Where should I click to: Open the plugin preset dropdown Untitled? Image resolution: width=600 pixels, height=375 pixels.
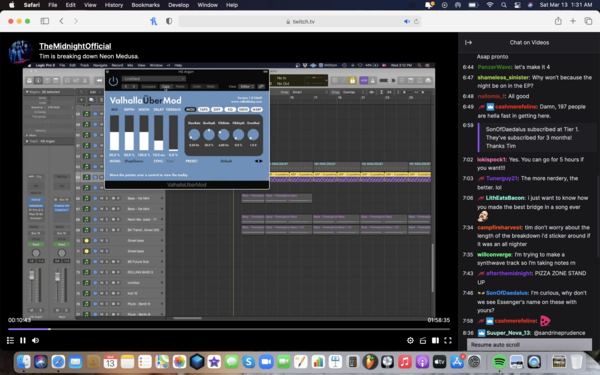tap(154, 79)
